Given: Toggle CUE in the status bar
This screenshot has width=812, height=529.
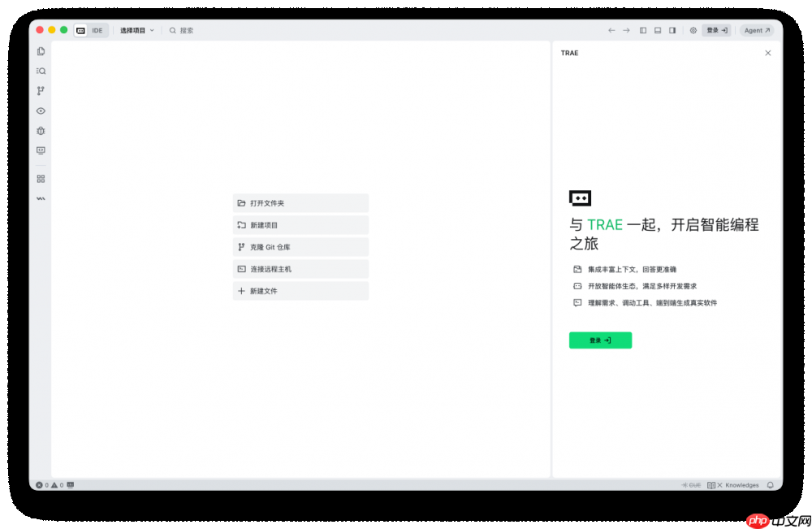Looking at the screenshot, I should 691,485.
